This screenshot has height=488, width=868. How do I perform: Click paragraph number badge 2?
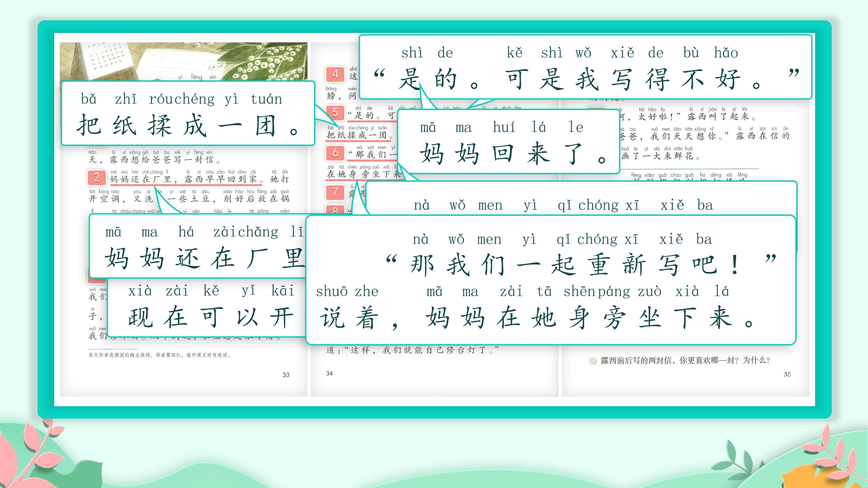click(x=97, y=178)
